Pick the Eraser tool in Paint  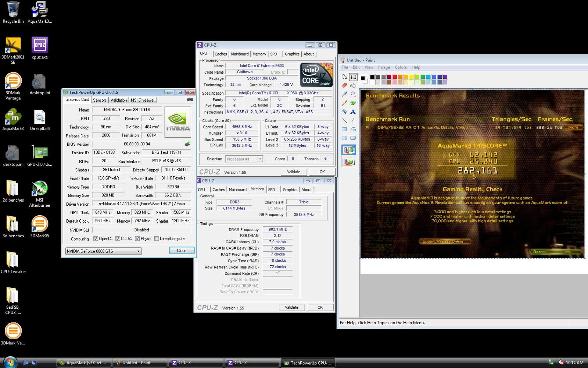pyautogui.click(x=344, y=85)
